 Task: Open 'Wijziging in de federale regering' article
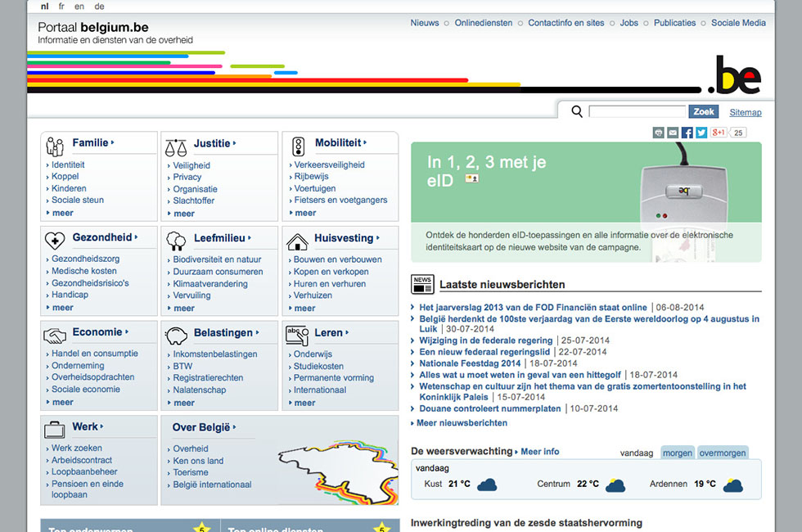point(486,340)
